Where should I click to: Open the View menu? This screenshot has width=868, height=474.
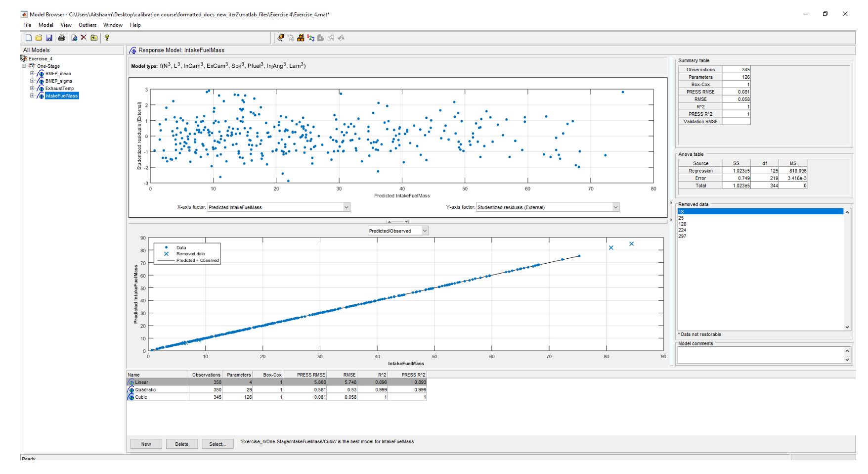tap(66, 25)
